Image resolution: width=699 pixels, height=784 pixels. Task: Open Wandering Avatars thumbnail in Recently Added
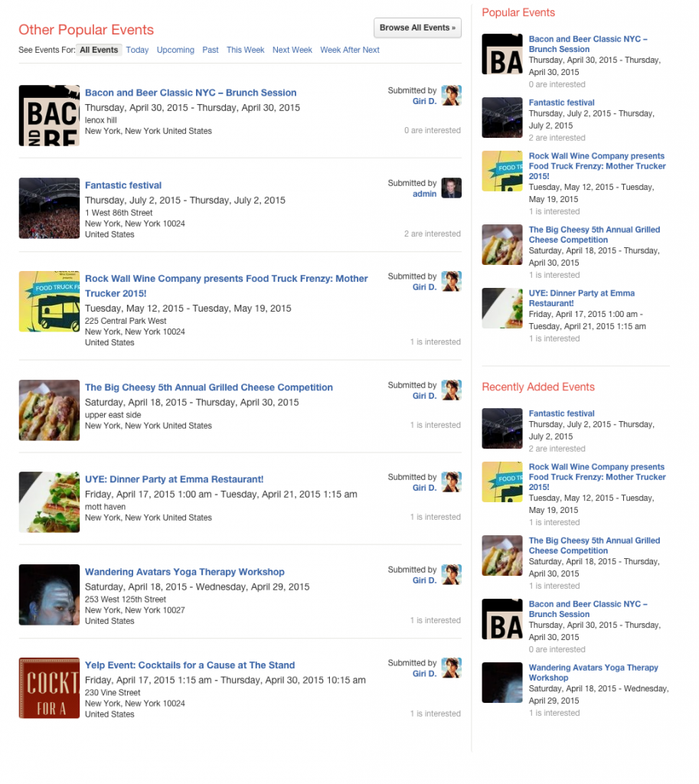pyautogui.click(x=502, y=682)
